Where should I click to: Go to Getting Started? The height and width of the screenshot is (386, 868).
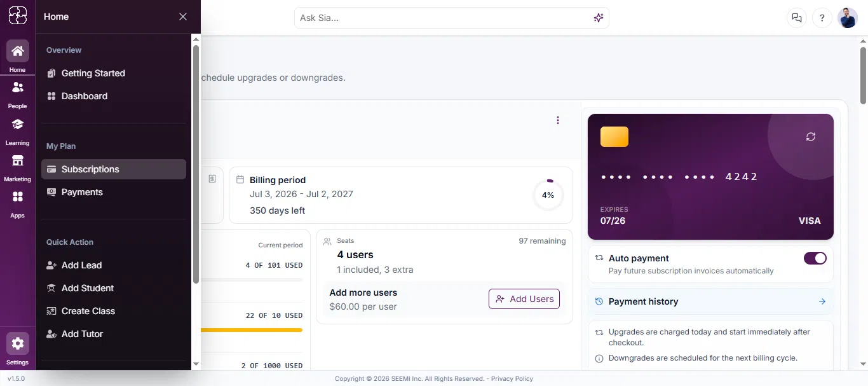[x=114, y=73]
